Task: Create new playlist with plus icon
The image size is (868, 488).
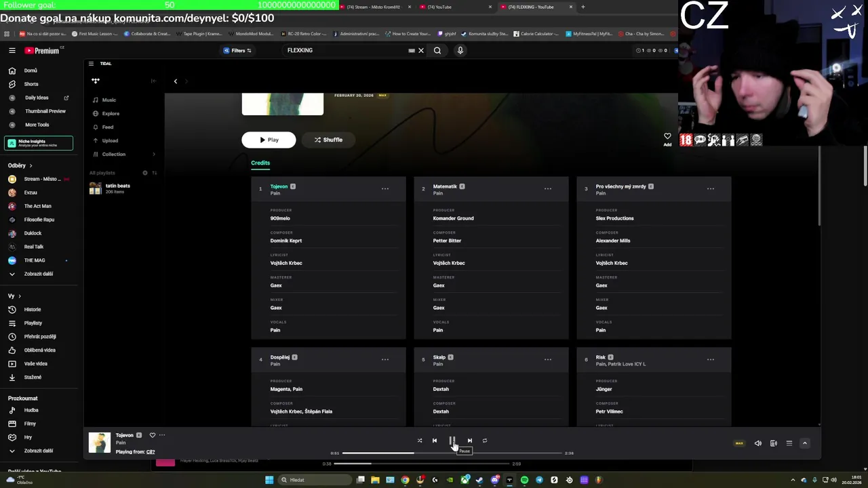Action: tap(144, 173)
